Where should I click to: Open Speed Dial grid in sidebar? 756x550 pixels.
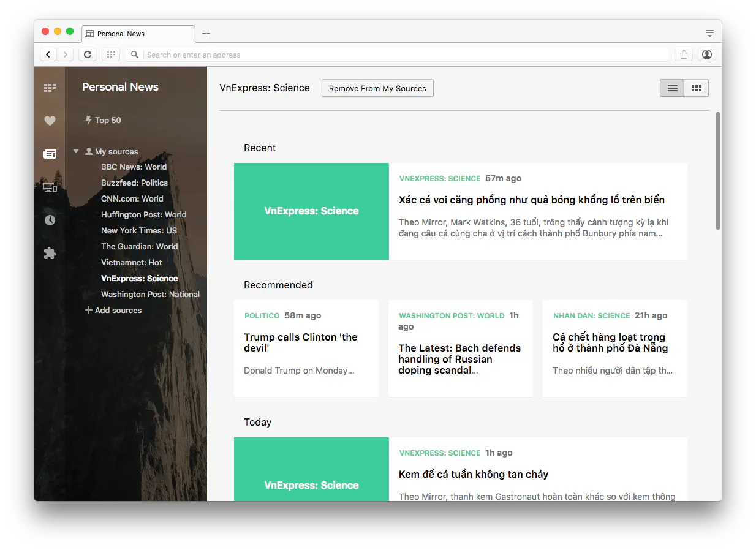(x=50, y=88)
